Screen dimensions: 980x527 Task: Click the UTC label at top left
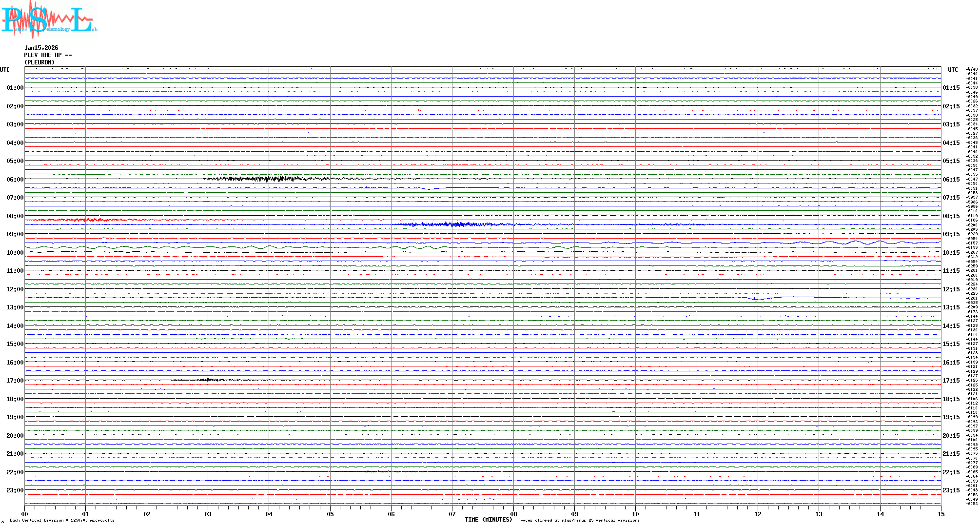pyautogui.click(x=5, y=70)
